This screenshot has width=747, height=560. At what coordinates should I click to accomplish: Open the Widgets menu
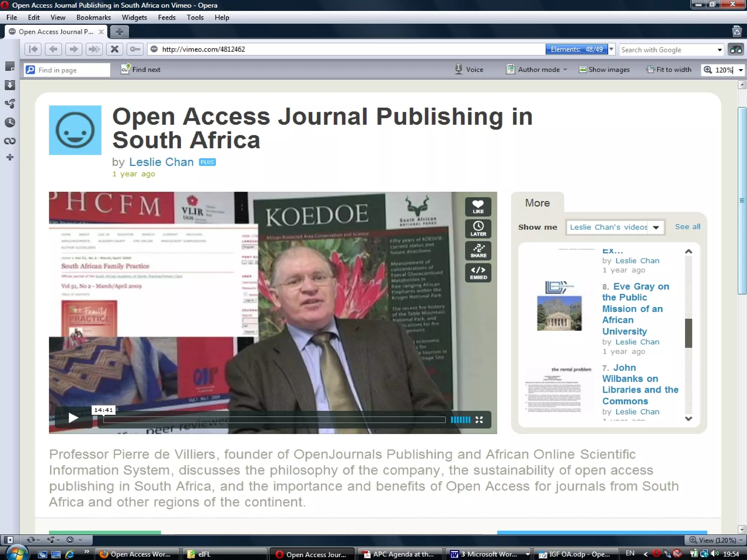134,17
